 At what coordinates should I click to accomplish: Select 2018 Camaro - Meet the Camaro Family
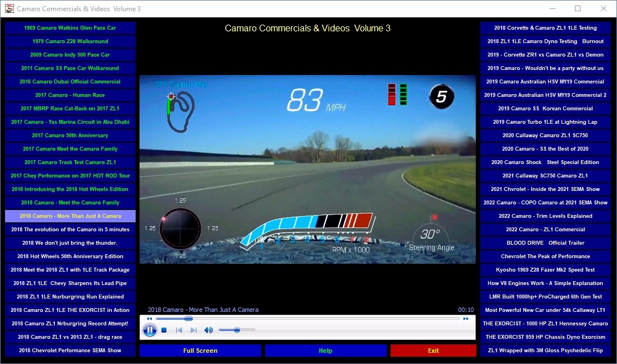(x=70, y=203)
